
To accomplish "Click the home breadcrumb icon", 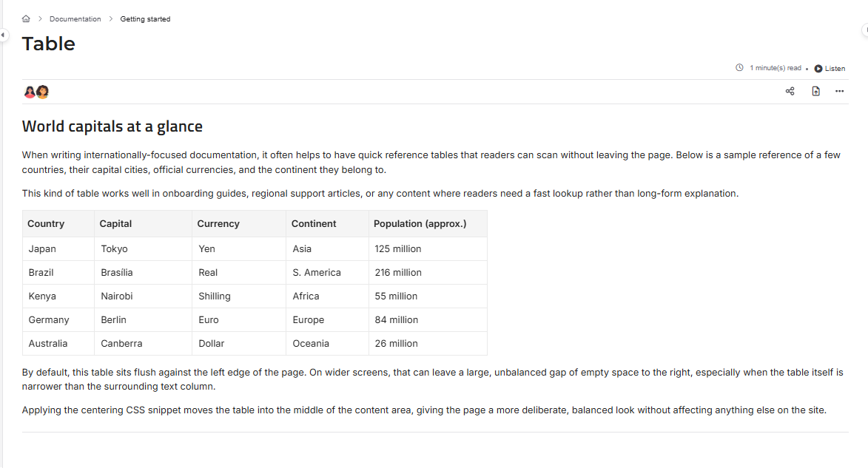I will click(26, 18).
